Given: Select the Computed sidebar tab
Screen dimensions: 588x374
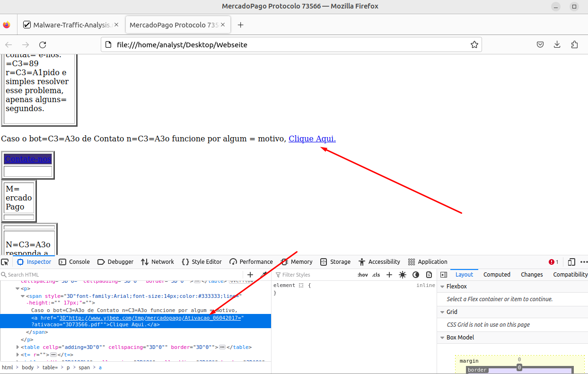Looking at the screenshot, I should coord(497,275).
